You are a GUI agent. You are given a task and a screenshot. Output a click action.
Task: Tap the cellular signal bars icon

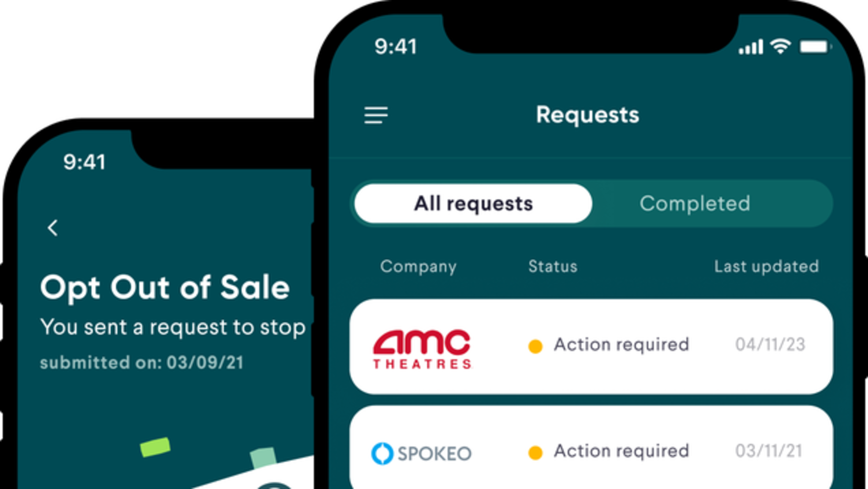(751, 47)
